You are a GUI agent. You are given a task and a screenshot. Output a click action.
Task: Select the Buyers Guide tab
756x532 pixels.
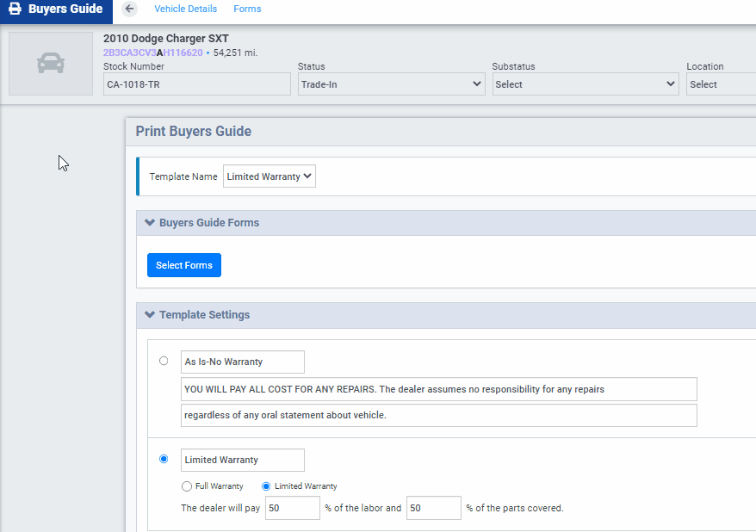coord(55,9)
